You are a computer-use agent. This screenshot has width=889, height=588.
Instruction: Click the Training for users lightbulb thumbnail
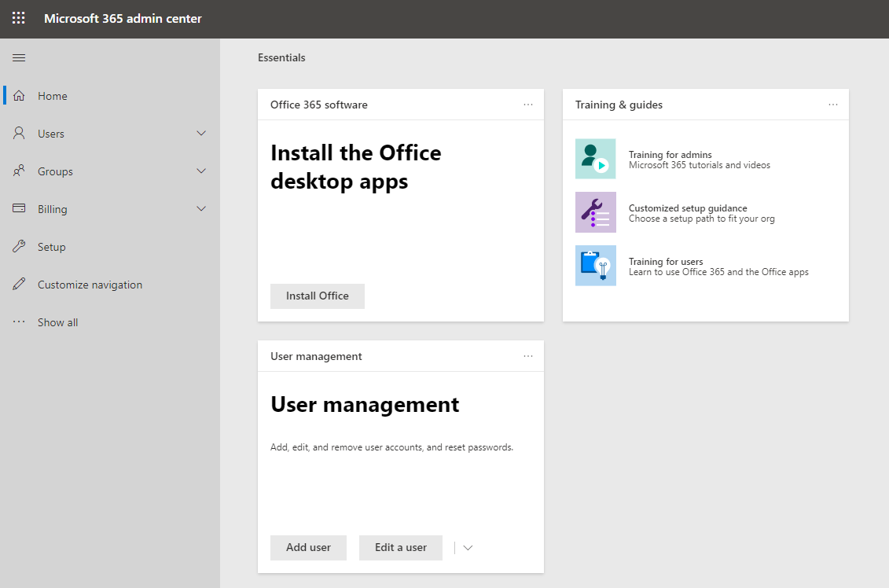(x=595, y=266)
